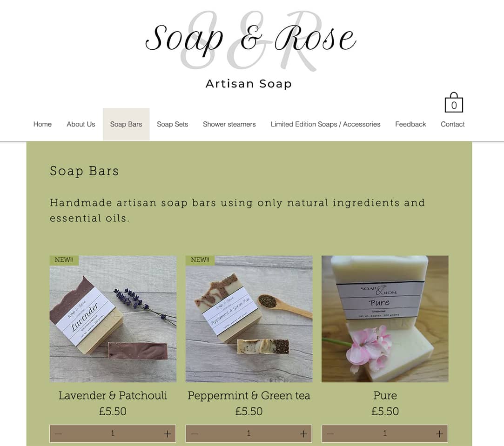Open Limited Edition Soaps / Accessories
This screenshot has width=504, height=446.
325,124
